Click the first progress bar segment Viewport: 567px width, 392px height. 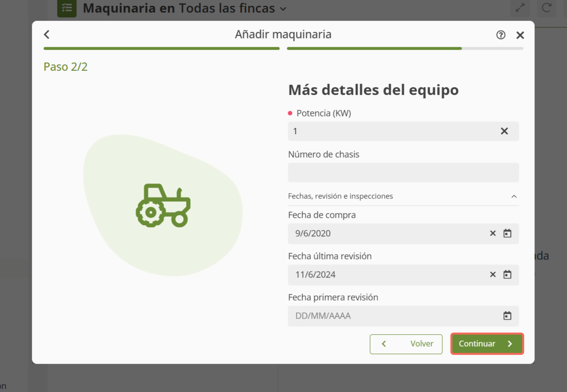coord(162,49)
